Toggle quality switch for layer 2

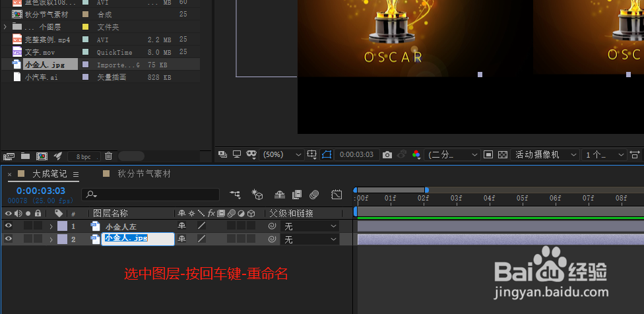(201, 239)
